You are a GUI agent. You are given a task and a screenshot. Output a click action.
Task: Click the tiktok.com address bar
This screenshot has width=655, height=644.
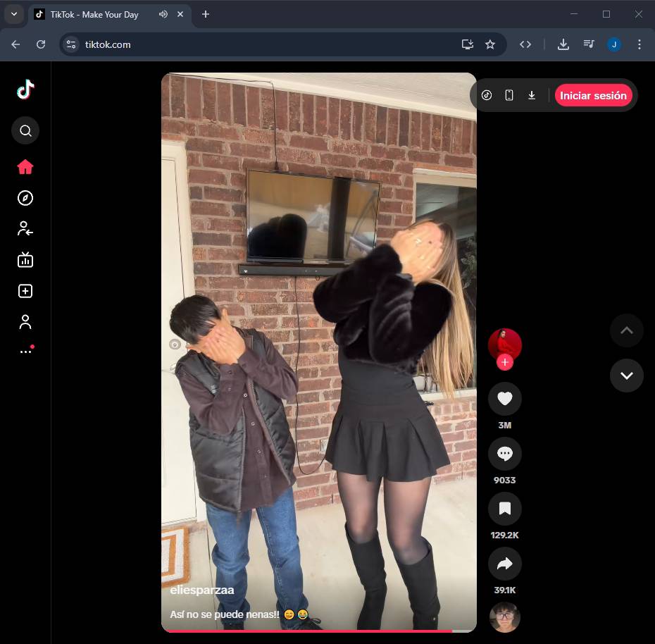[268, 44]
